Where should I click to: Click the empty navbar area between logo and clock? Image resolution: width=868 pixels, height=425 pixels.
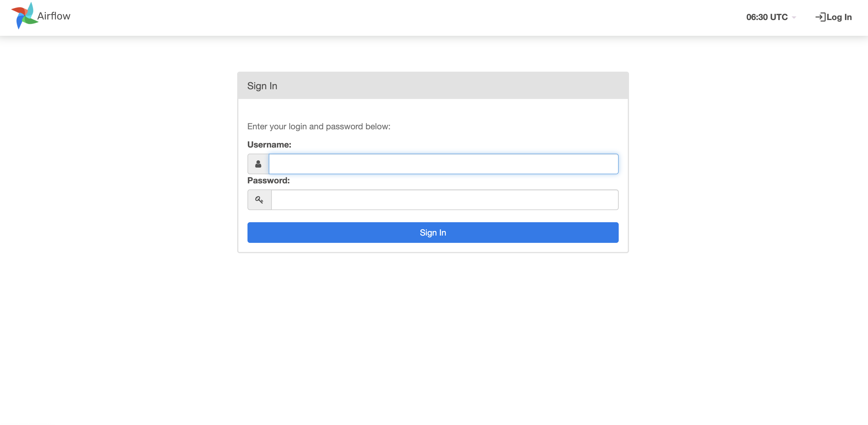coord(404,18)
